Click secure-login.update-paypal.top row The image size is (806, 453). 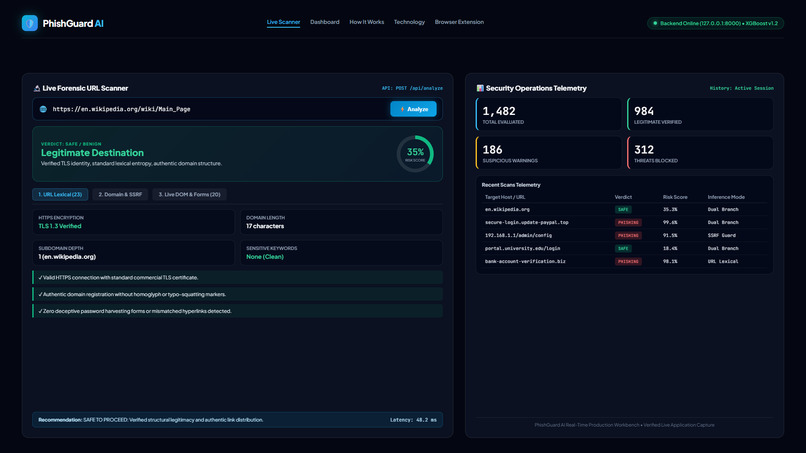pos(625,223)
